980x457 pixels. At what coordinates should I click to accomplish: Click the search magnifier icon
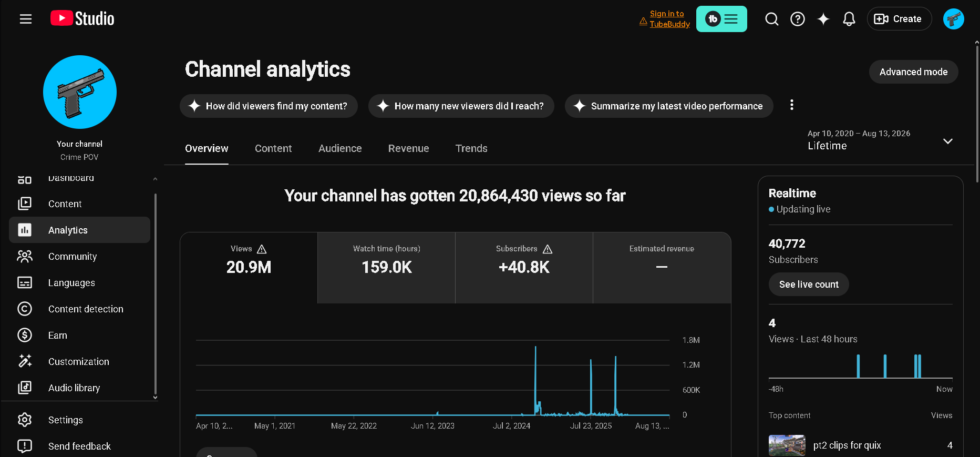click(x=771, y=19)
